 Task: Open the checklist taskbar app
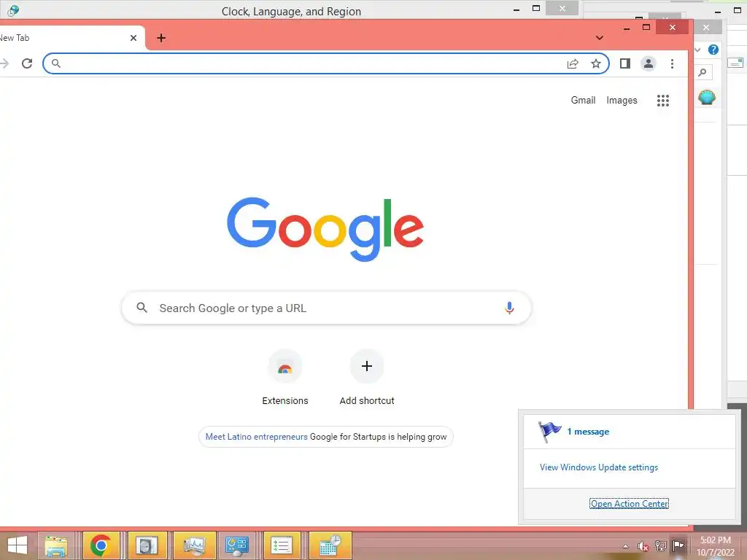282,545
